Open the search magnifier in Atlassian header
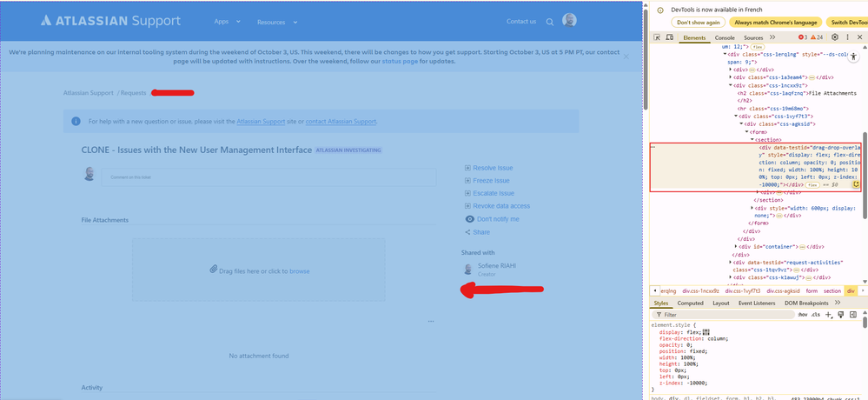Viewport: 868px width, 400px height. click(x=550, y=22)
